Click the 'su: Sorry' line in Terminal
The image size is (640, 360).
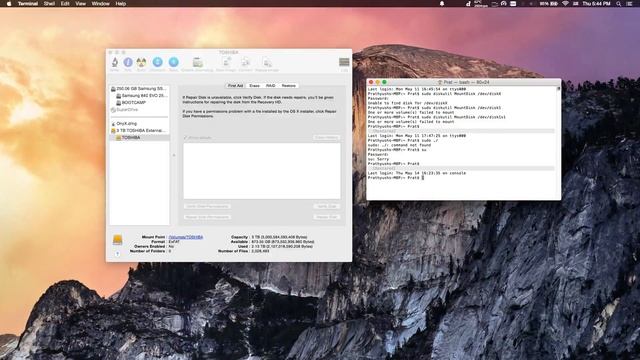pos(378,159)
